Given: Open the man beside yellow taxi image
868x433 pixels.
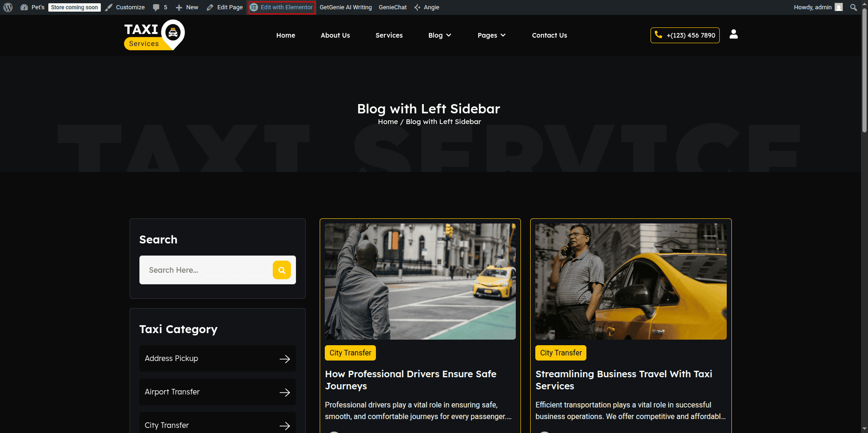Looking at the screenshot, I should click(x=631, y=282).
